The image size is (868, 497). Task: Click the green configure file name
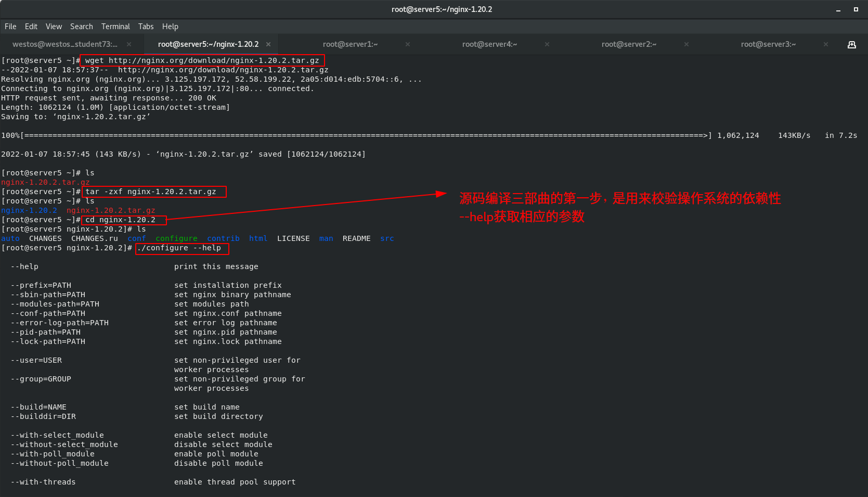(176, 238)
